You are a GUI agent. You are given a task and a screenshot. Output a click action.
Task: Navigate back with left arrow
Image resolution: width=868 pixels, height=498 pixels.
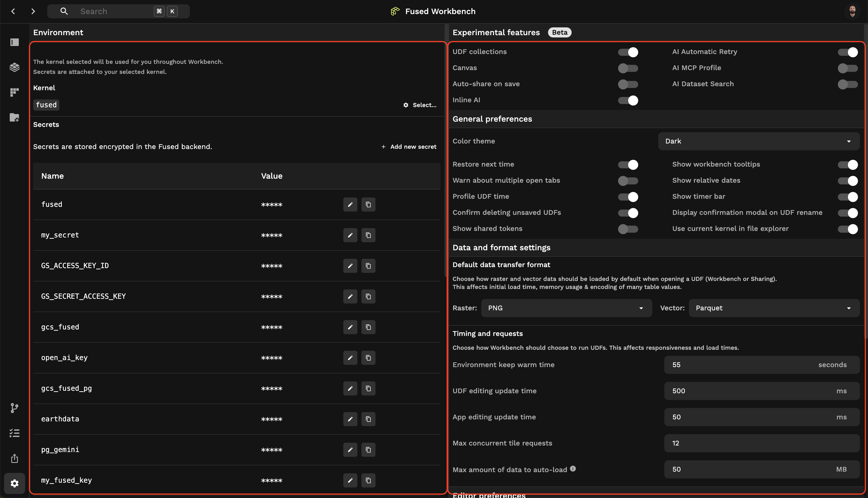13,11
